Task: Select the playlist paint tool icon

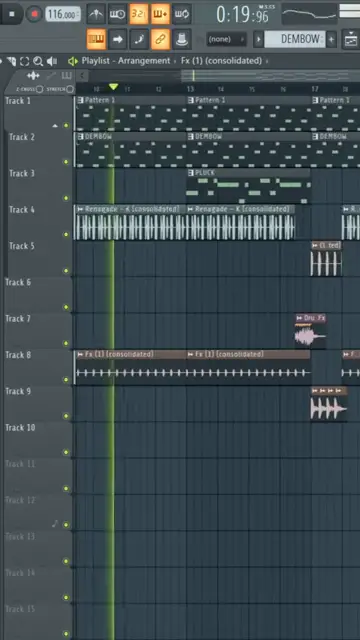Action: pyautogui.click(x=11, y=61)
